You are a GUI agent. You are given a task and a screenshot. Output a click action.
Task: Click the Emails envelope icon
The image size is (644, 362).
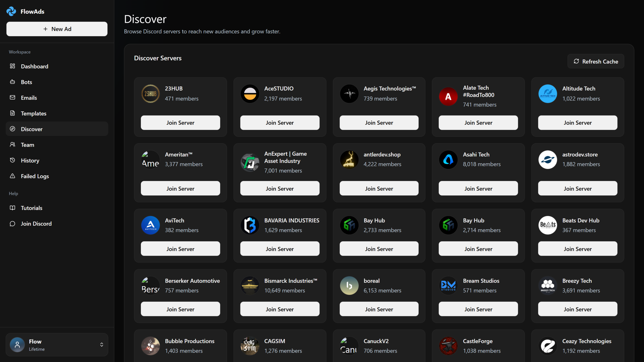click(12, 97)
